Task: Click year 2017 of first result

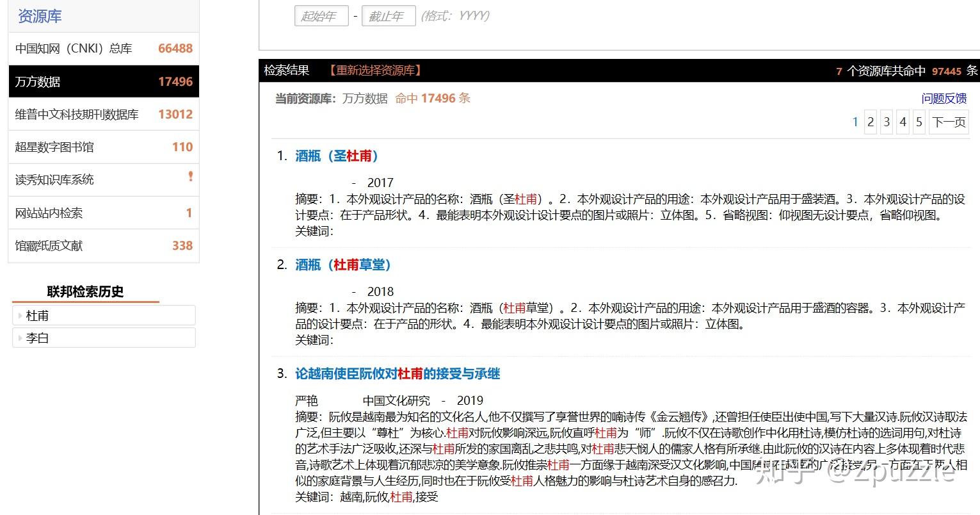Action: (x=380, y=183)
